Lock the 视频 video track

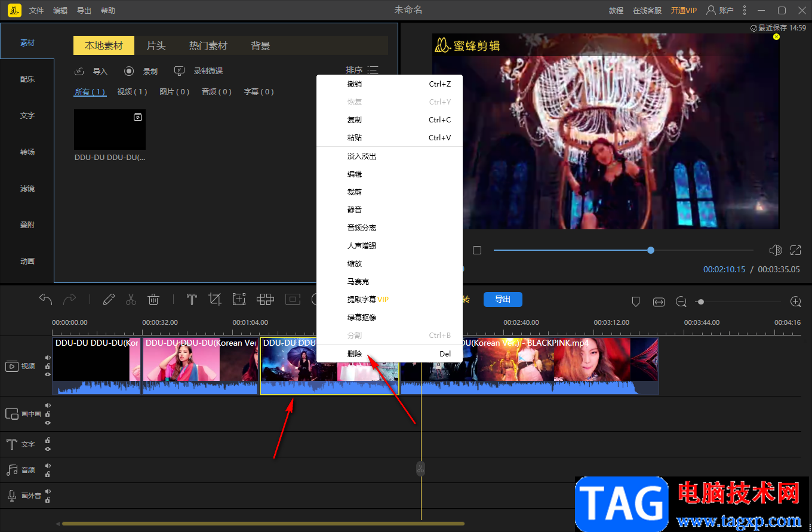pos(48,366)
